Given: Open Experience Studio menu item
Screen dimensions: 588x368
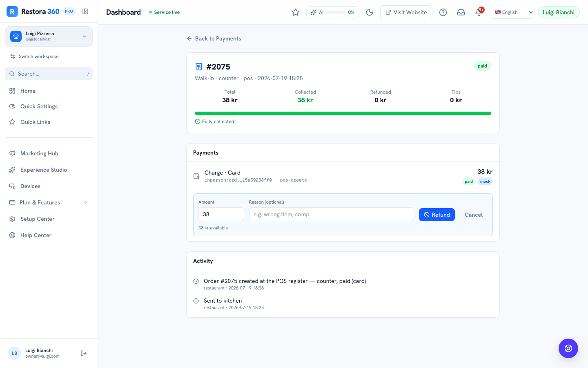Looking at the screenshot, I should click(49, 170).
